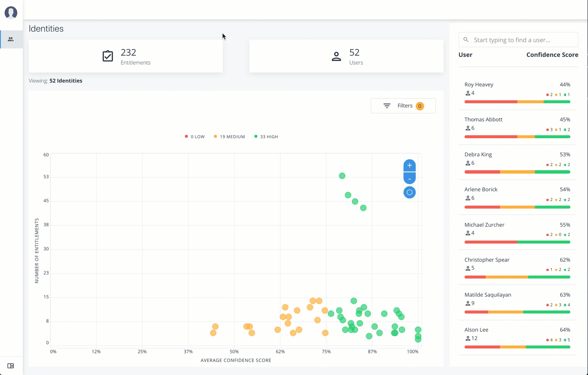Open the Identities people sidebar icon
The height and width of the screenshot is (375, 588).
pyautogui.click(x=11, y=39)
